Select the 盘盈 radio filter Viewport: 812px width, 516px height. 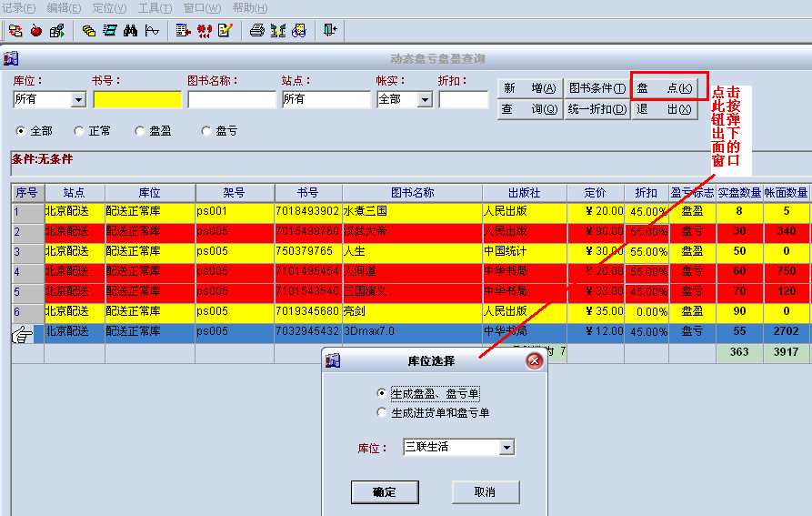140,131
